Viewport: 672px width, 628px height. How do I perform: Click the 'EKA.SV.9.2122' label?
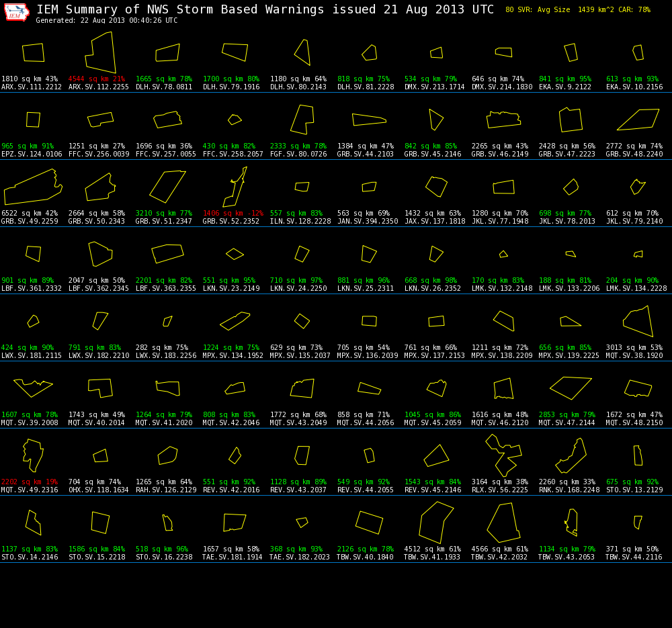click(x=565, y=87)
